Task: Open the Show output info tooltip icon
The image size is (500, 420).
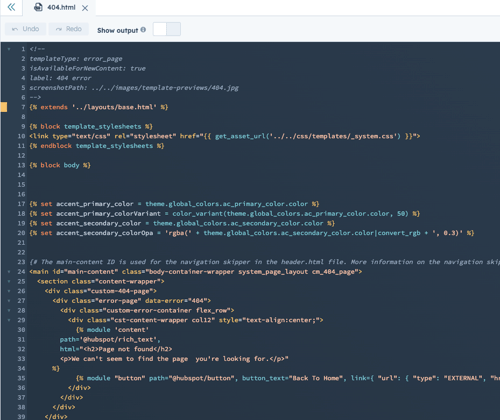Action: [143, 30]
